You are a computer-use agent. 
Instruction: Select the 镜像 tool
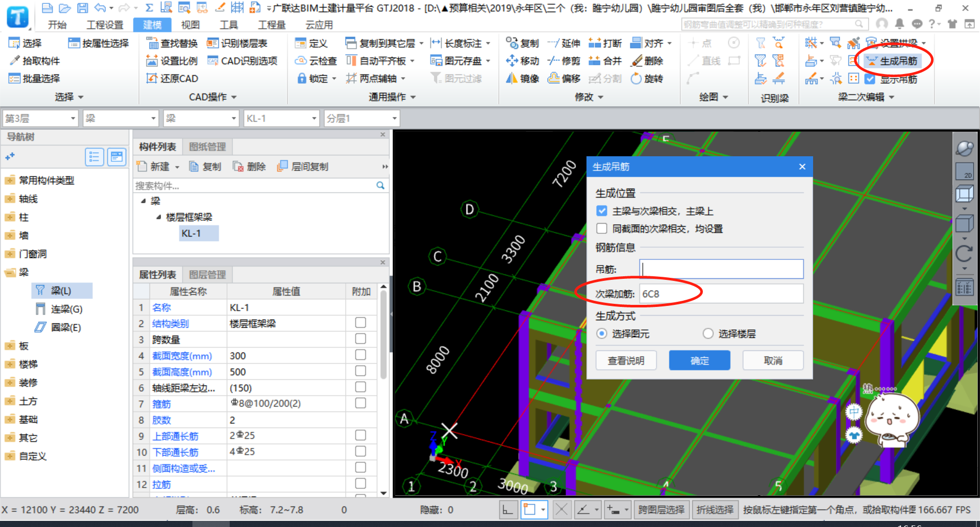522,79
